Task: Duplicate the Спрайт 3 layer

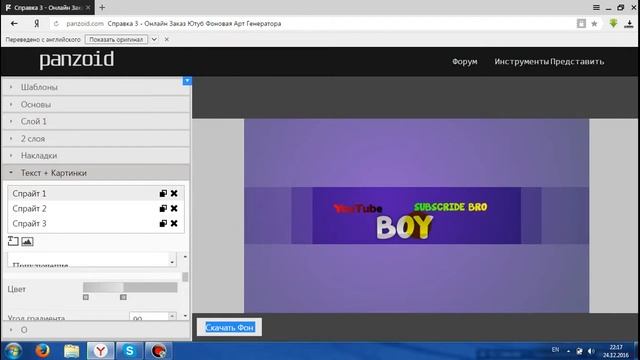Action: pos(163,223)
